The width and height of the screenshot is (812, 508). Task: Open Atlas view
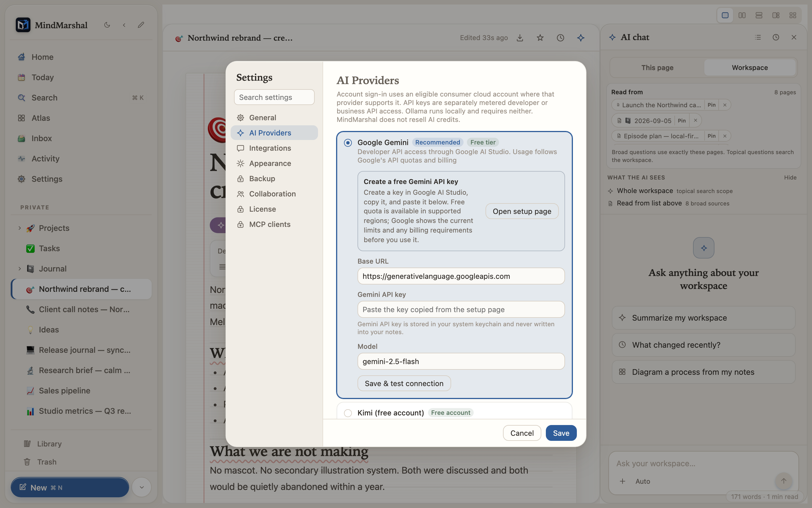(x=81, y=118)
